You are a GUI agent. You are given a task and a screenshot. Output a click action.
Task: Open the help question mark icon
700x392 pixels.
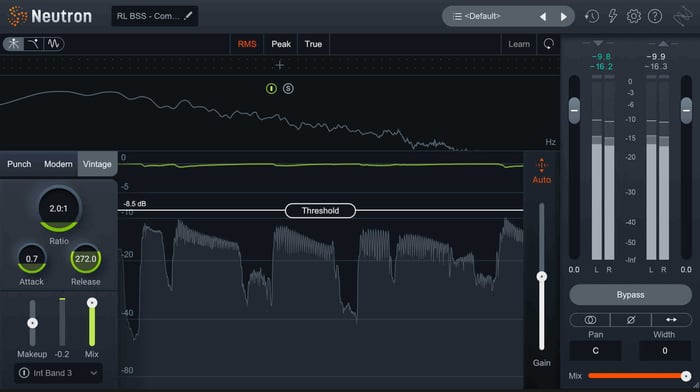pyautogui.click(x=655, y=16)
